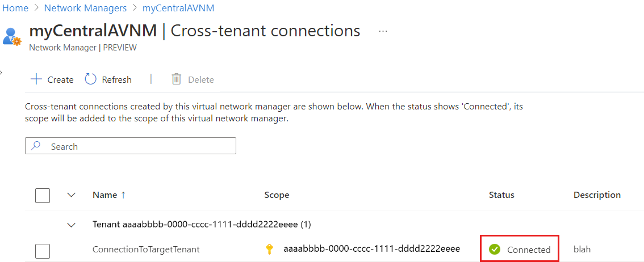Click the key icon beside scope ID
Viewport: 644px width, 262px height.
click(x=269, y=249)
